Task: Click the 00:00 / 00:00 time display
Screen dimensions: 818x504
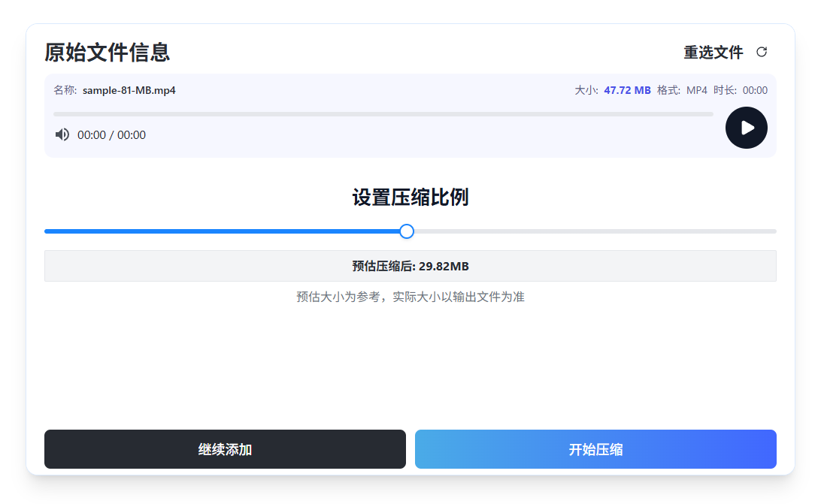Action: (x=111, y=135)
